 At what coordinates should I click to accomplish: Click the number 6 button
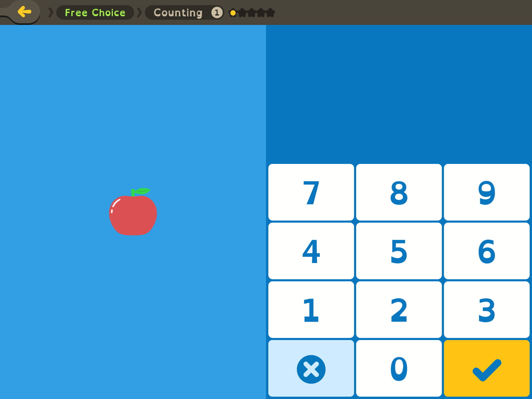coord(486,250)
